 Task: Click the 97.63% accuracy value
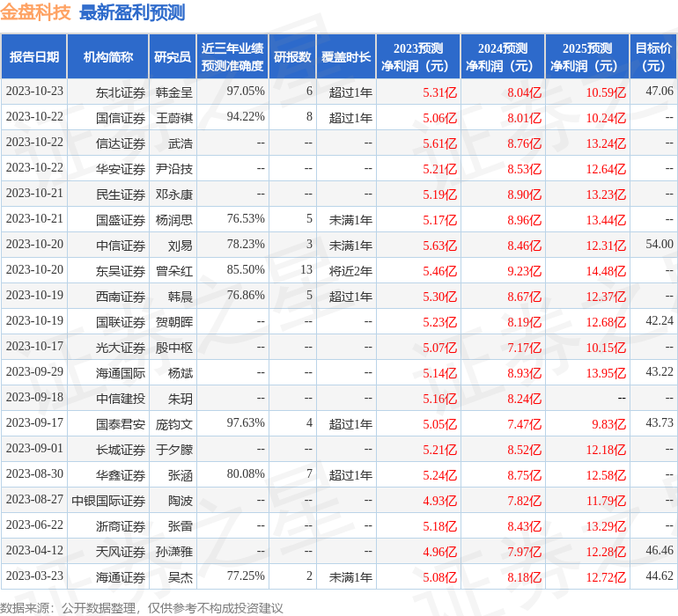coord(246,422)
